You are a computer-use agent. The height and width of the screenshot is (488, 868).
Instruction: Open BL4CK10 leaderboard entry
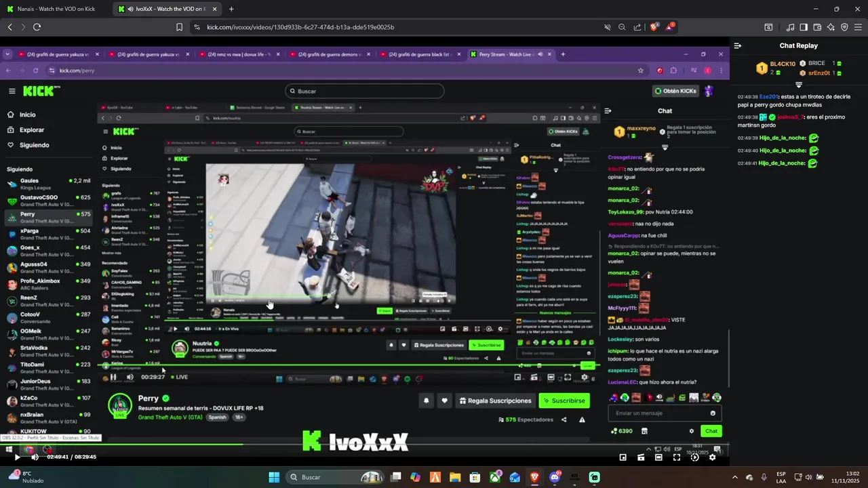click(x=776, y=67)
